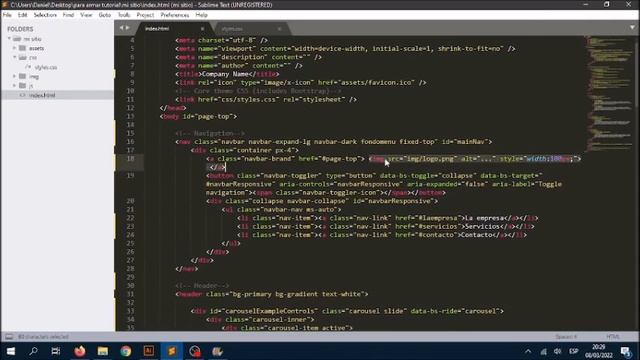
Task: Click the minimap code preview
Action: (609, 93)
